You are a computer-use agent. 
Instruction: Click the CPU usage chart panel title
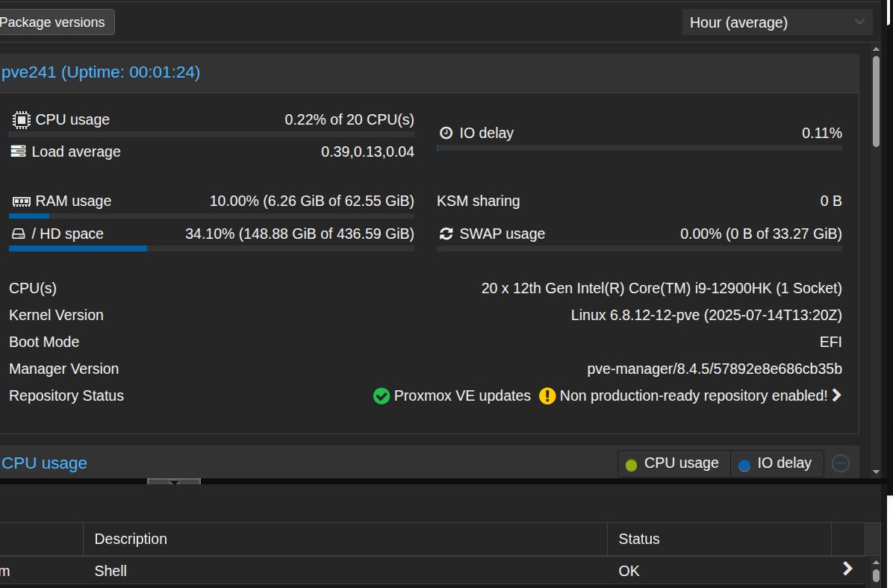pyautogui.click(x=44, y=463)
